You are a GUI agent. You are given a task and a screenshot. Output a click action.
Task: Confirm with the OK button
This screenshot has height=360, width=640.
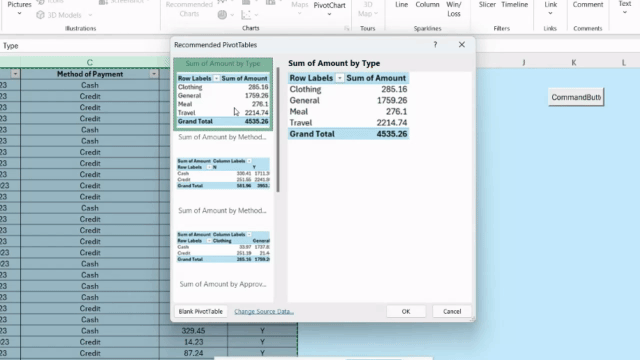(406, 311)
